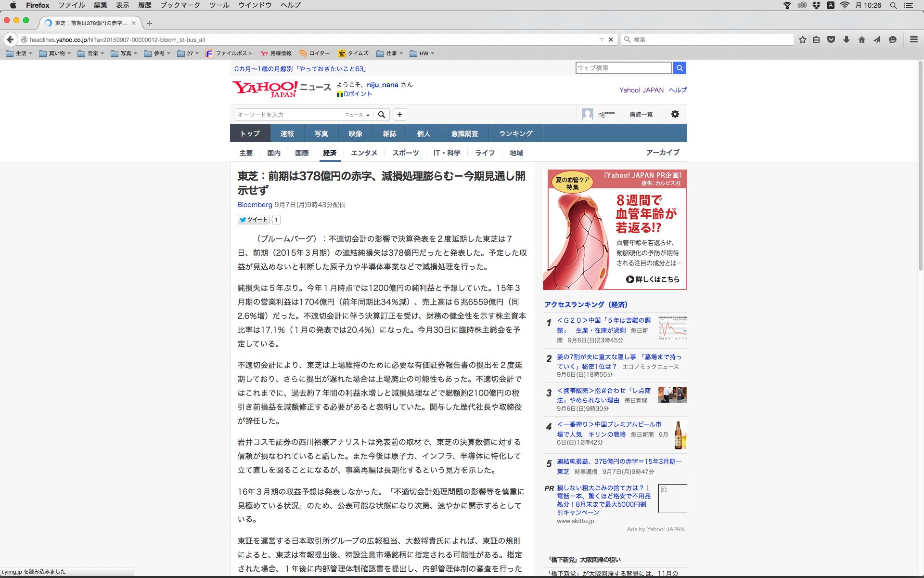The width and height of the screenshot is (924, 578).
Task: Focus the キーワードを入力 search field
Action: click(x=288, y=115)
